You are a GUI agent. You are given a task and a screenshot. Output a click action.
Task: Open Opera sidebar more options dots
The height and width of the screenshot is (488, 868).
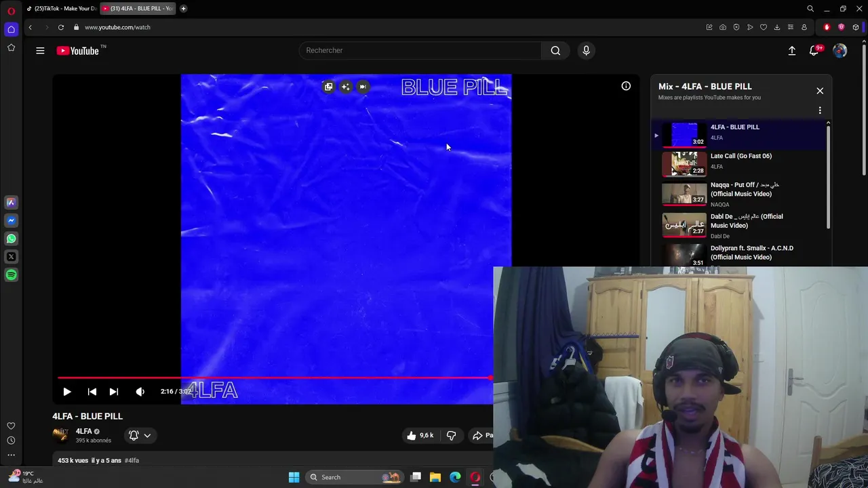[11, 455]
